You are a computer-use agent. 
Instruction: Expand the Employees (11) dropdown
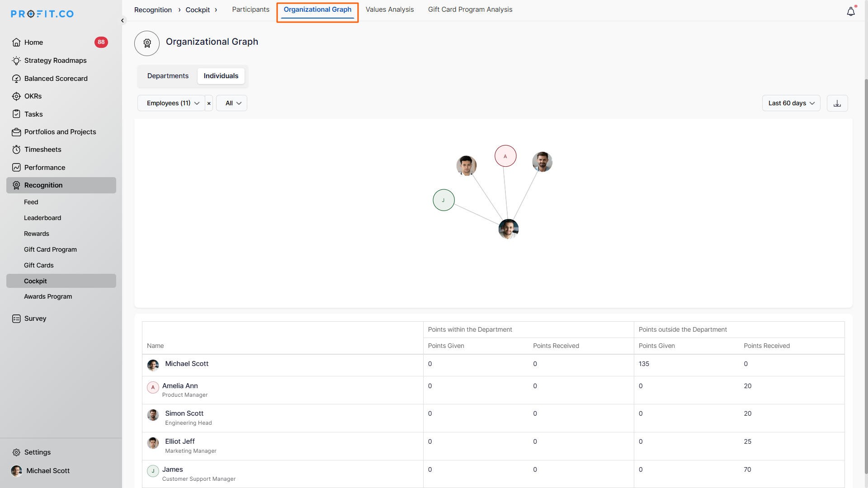point(172,103)
